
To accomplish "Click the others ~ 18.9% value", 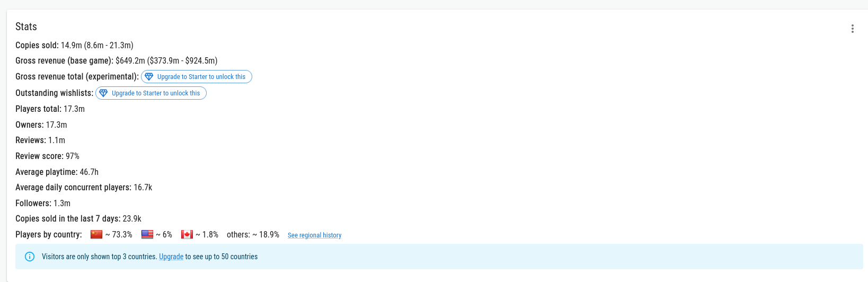I will tap(253, 234).
